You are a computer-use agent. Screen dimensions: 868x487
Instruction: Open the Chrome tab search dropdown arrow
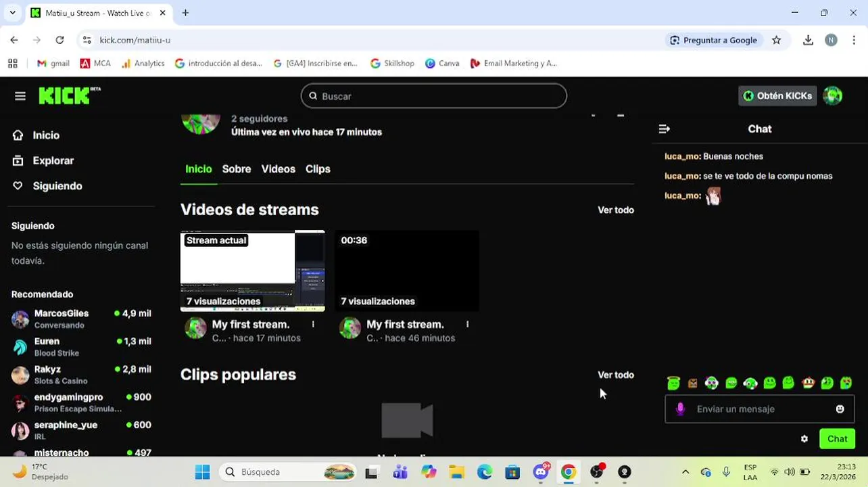click(12, 13)
